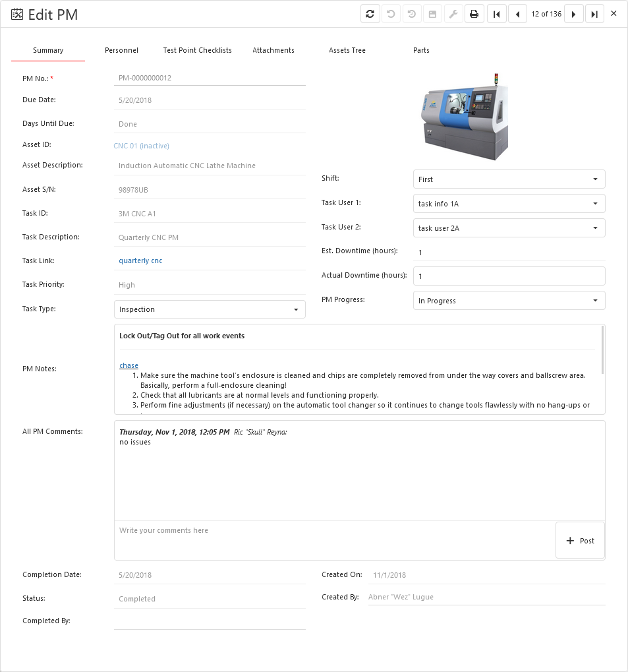Image resolution: width=628 pixels, height=672 pixels.
Task: Open the quarterly cnc task link
Action: click(x=140, y=260)
